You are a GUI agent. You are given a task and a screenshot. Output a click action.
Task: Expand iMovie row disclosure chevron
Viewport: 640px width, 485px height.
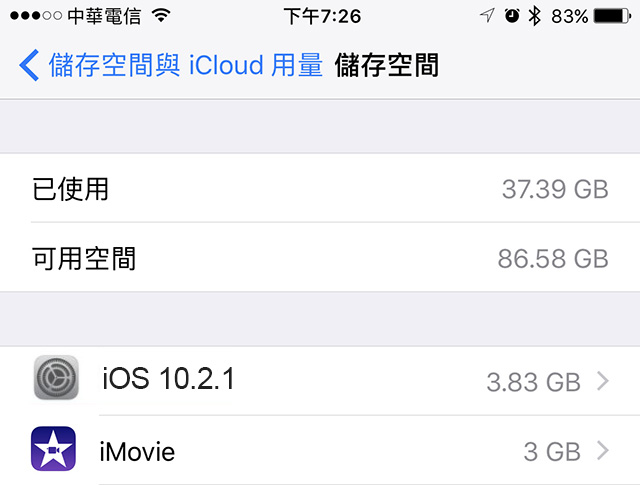coord(603,451)
